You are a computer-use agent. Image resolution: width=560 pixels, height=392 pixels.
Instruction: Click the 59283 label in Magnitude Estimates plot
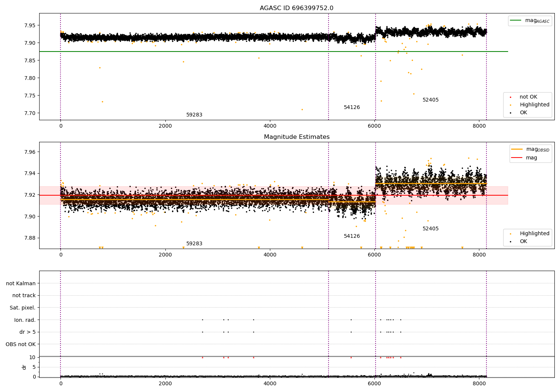pos(194,244)
